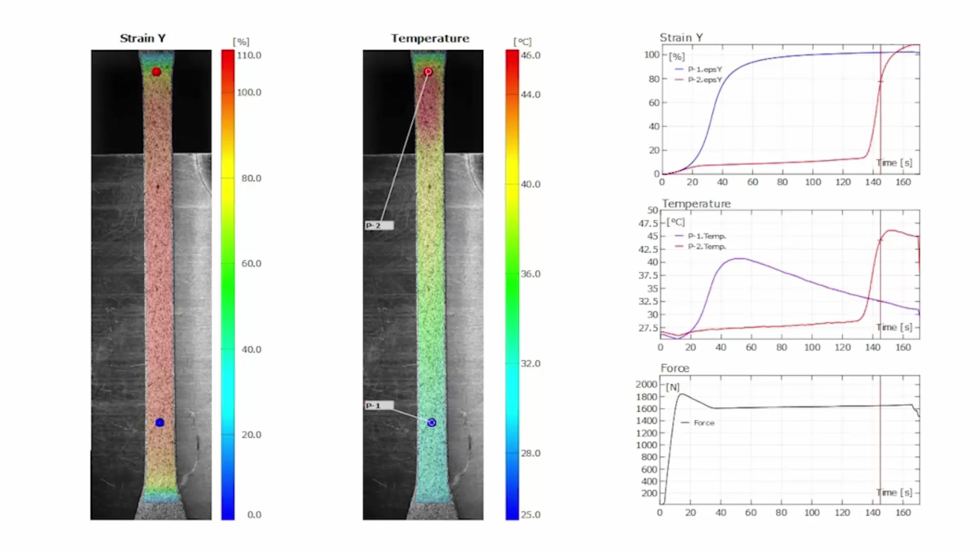Select the Strain Y chart title
980x551 pixels.
pos(681,37)
